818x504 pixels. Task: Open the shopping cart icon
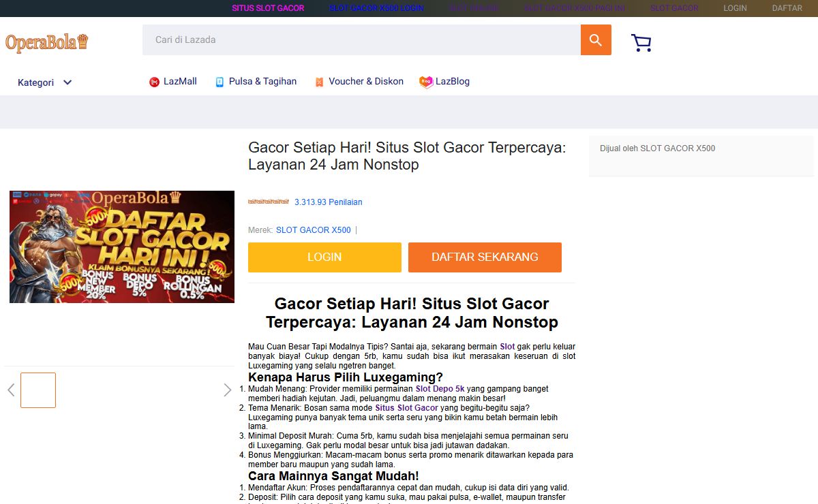(641, 43)
